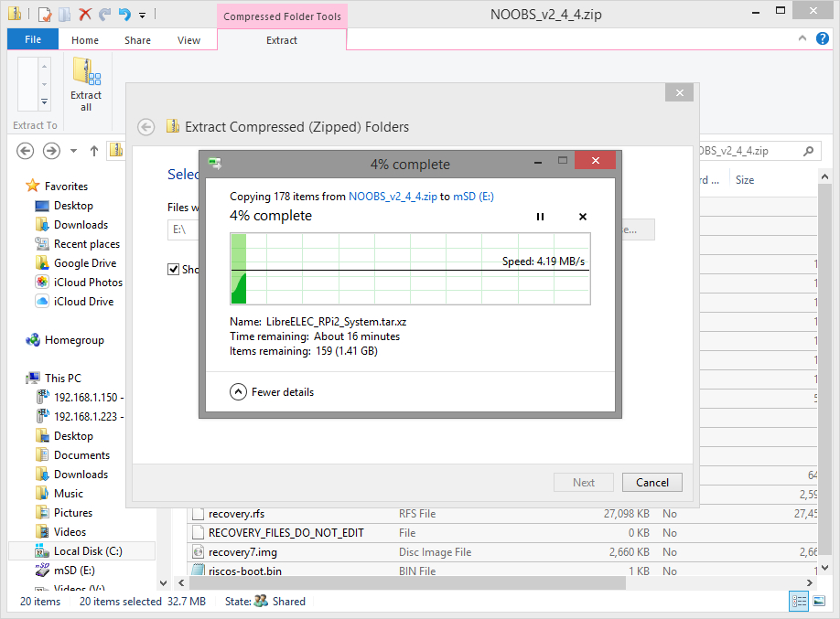This screenshot has width=840, height=619.
Task: Click the New folder quick access icon
Action: pos(65,15)
